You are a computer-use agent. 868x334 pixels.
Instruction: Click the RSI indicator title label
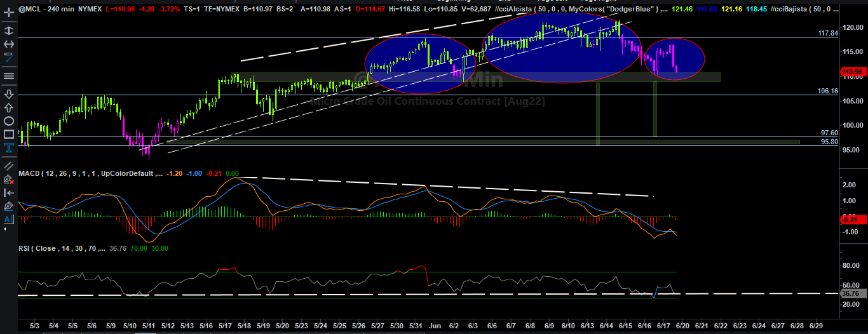click(62, 248)
